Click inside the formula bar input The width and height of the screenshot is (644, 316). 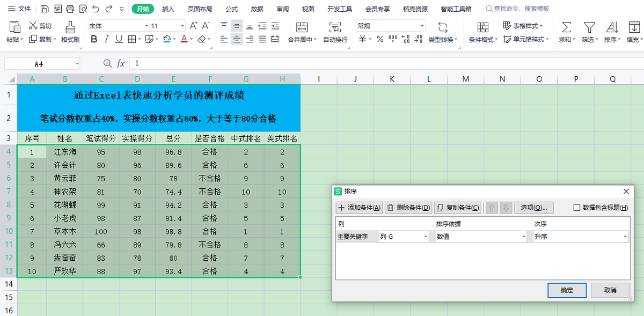coord(386,63)
